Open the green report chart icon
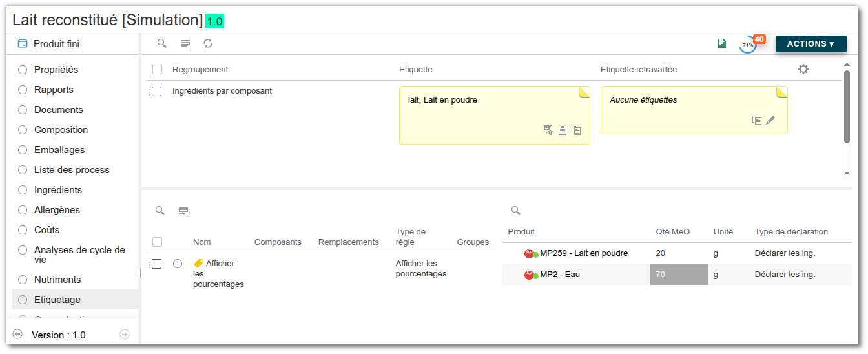This screenshot has width=868, height=354. 722,43
